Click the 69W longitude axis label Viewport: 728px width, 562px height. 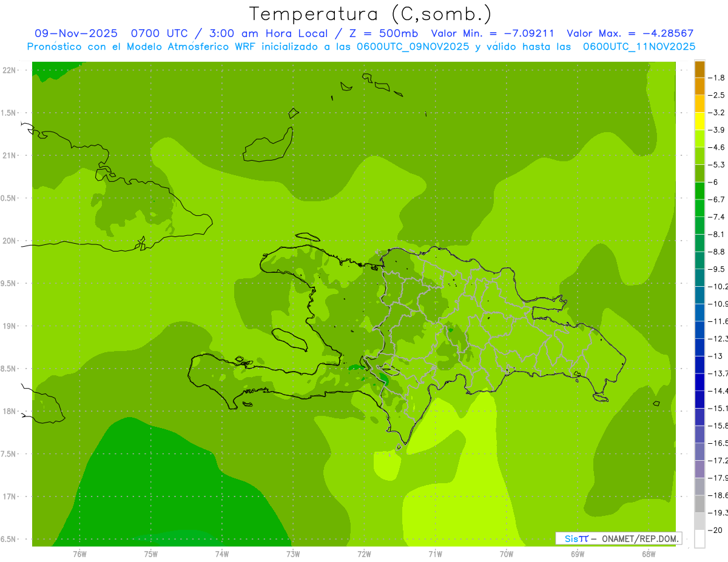577,555
